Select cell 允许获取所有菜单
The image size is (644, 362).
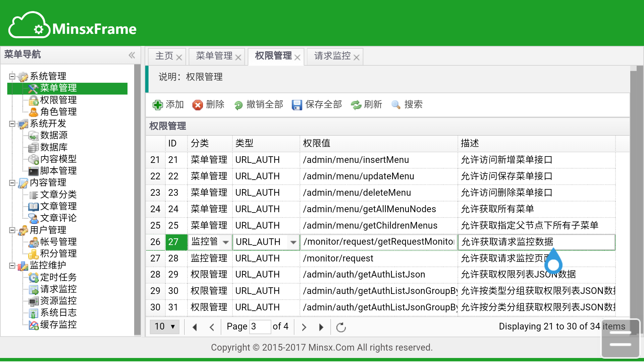click(536, 209)
